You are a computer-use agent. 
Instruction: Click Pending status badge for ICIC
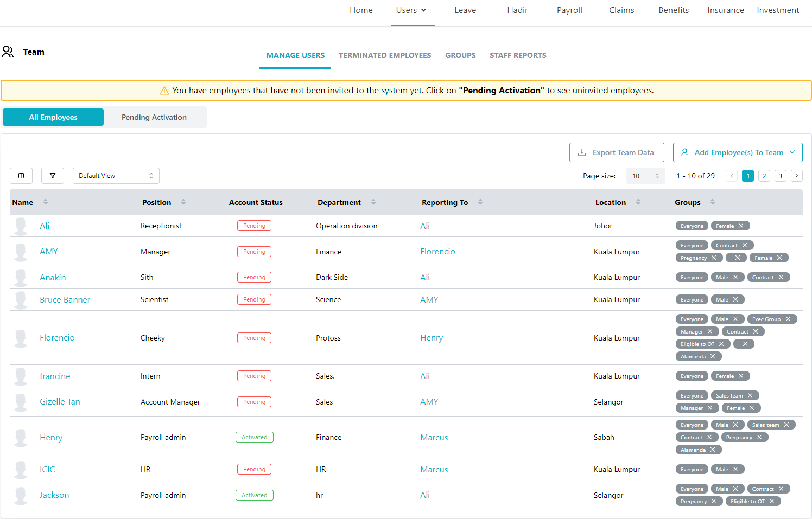point(254,469)
